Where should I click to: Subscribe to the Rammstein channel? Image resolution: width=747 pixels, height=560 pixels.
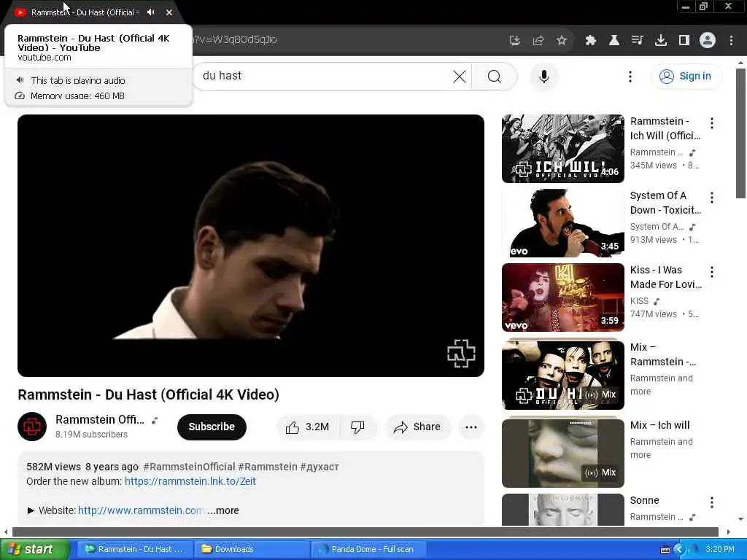[212, 427]
